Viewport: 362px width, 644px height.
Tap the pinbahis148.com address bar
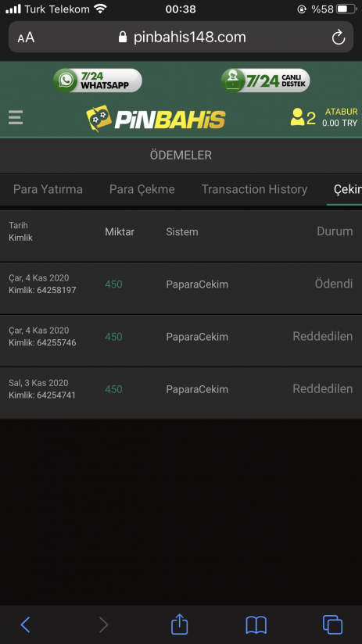181,37
